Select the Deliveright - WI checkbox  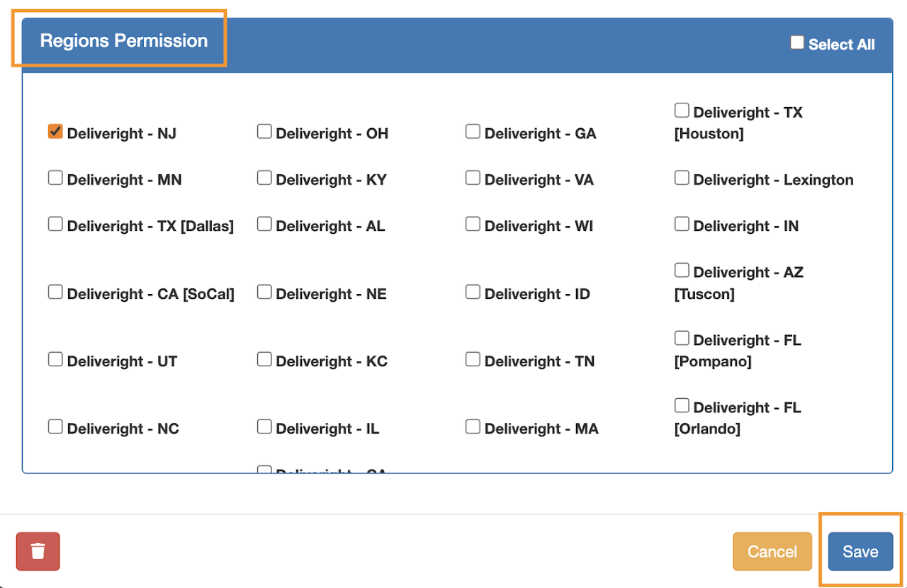pos(473,224)
